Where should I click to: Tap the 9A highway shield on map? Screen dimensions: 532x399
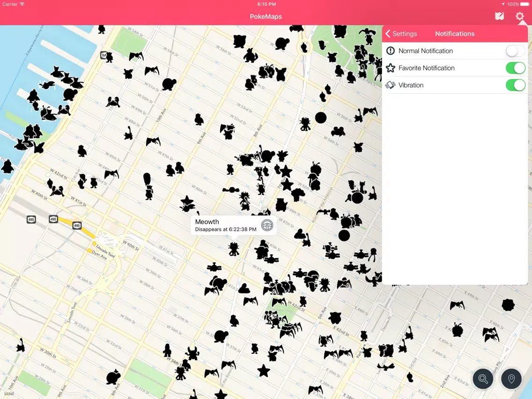(x=104, y=55)
